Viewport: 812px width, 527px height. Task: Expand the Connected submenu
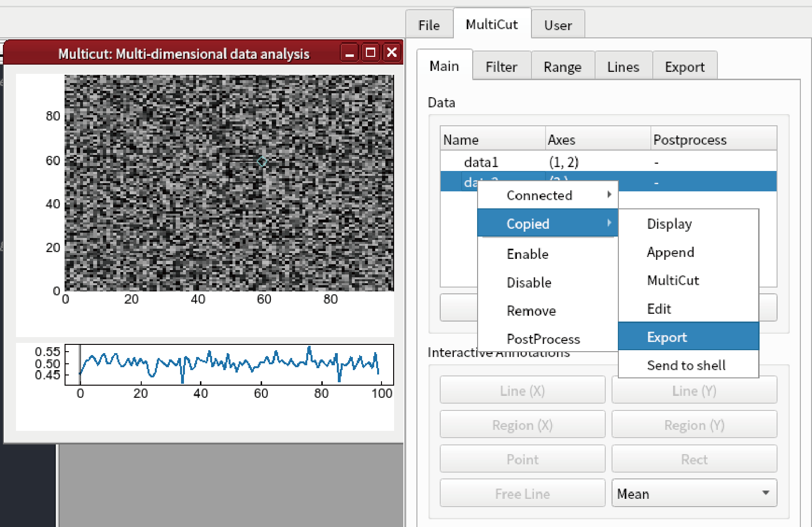point(547,195)
